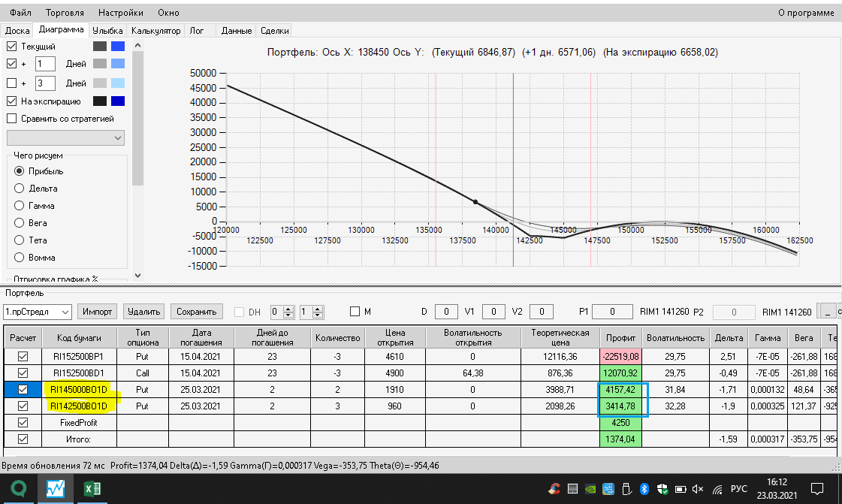Open the Файл menu
This screenshot has width=842, height=504.
20,12
